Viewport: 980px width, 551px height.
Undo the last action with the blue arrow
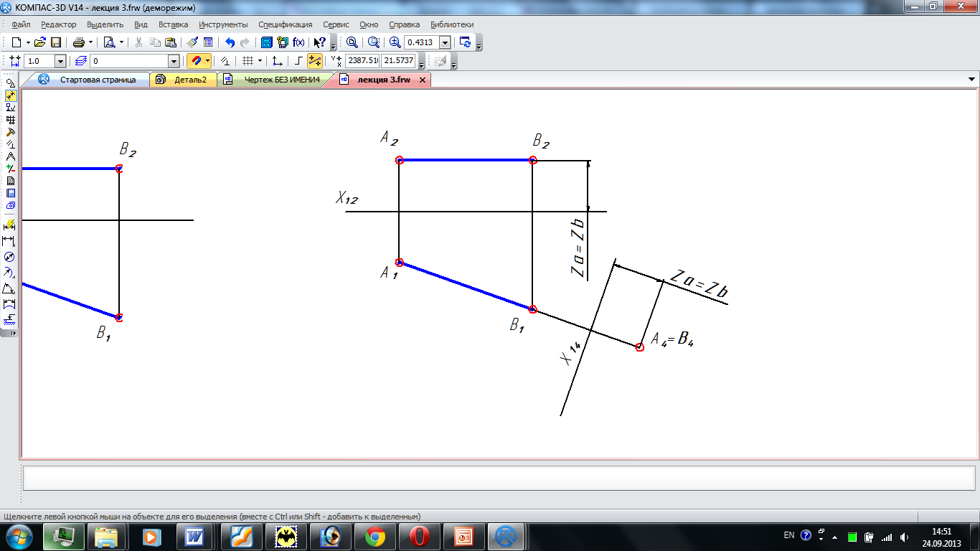coord(230,42)
